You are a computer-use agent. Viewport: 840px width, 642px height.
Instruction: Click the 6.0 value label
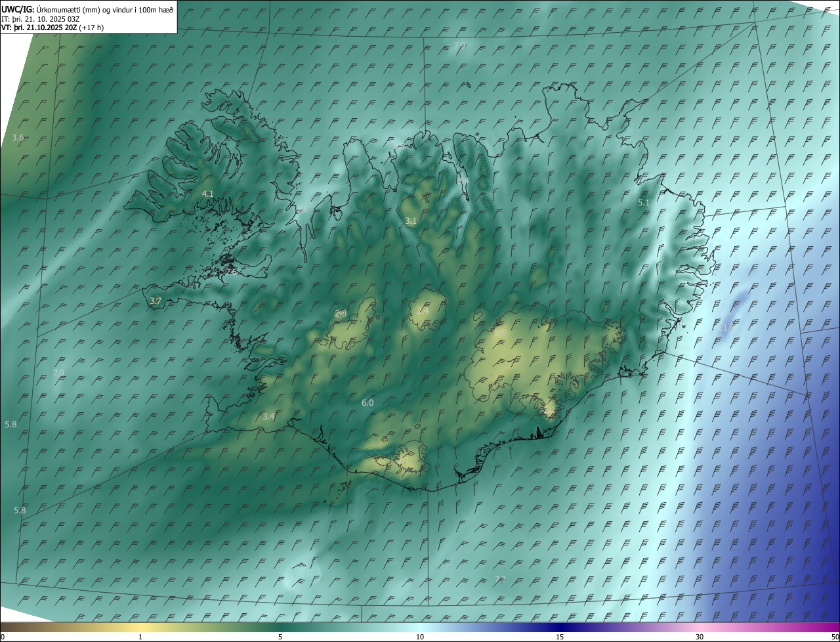(x=367, y=402)
